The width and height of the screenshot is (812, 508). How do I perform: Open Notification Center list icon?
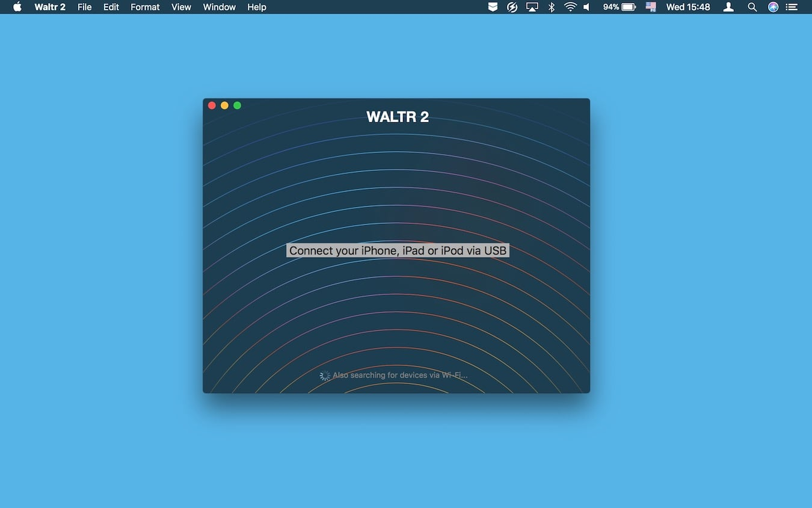point(792,7)
